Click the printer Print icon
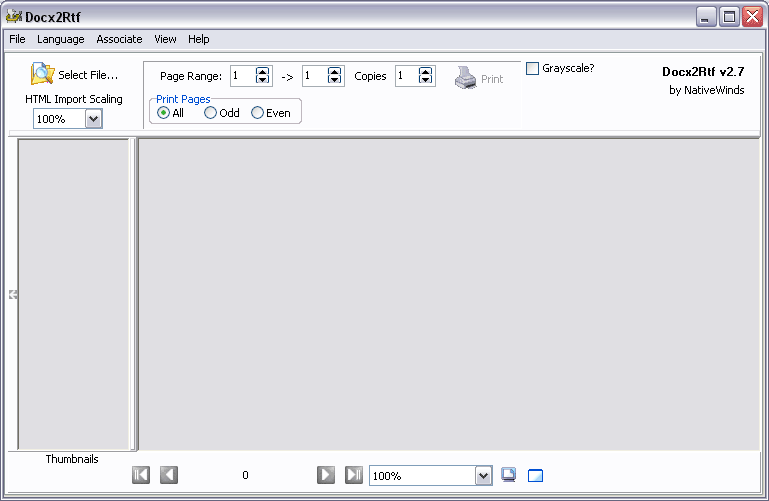The image size is (769, 501). pos(465,77)
